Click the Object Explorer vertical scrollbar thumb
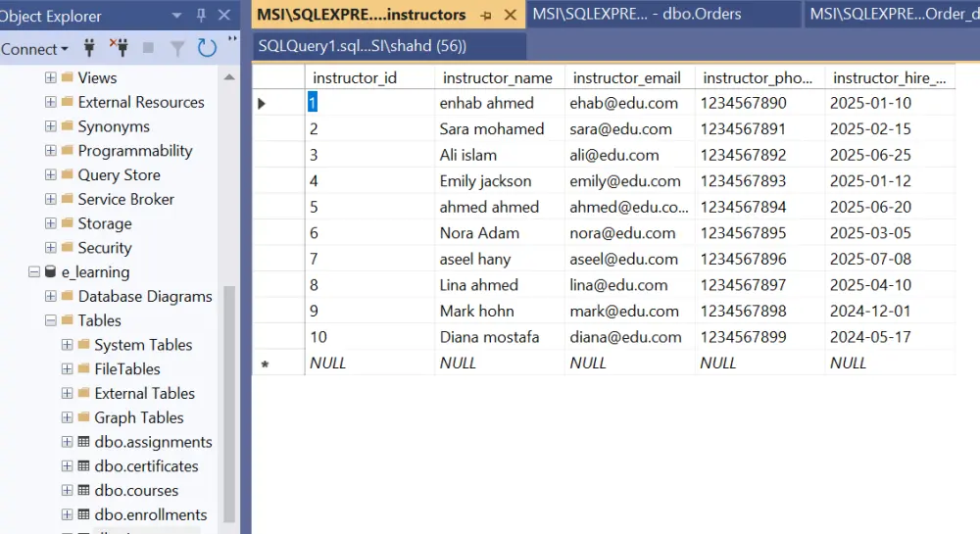980x534 pixels. click(229, 404)
